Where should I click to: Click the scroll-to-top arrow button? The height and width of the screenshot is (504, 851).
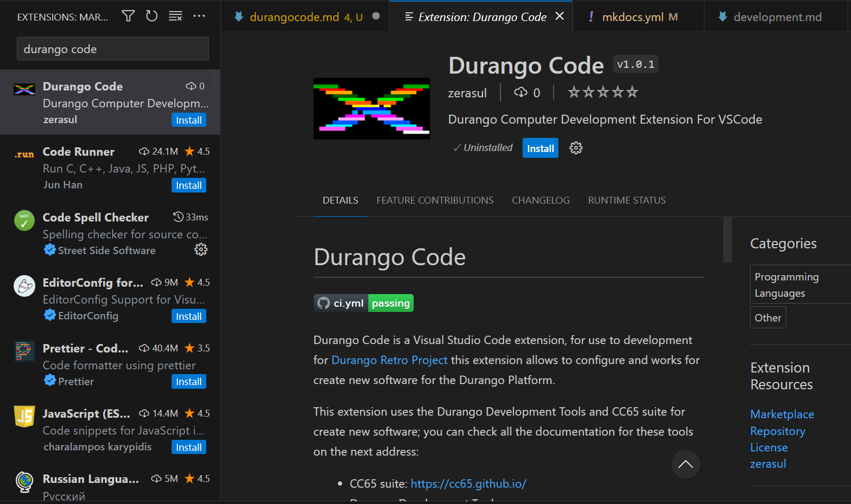tap(685, 464)
